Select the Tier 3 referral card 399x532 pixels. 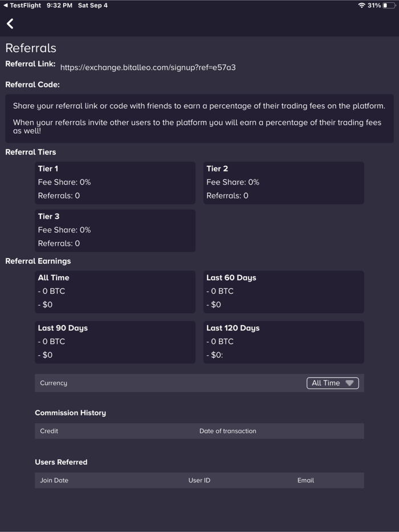click(115, 230)
